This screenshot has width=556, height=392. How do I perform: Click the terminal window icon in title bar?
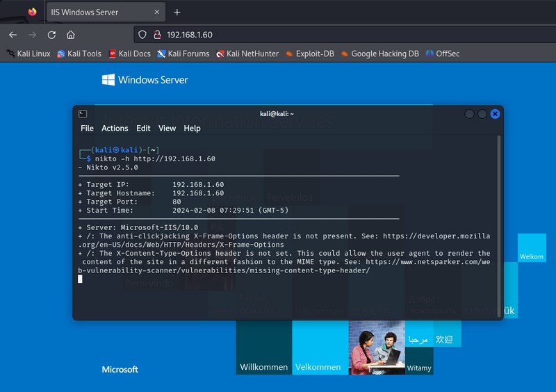coord(83,114)
